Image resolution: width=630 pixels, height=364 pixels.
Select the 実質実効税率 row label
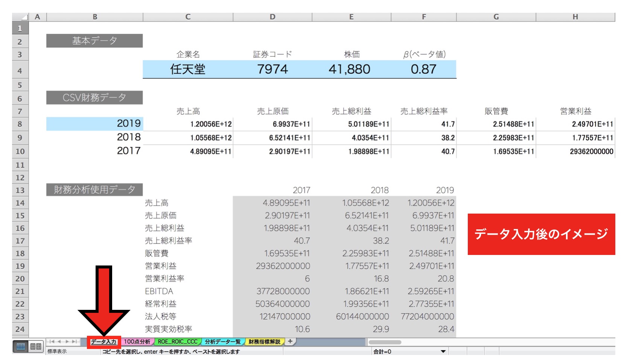[x=169, y=329]
